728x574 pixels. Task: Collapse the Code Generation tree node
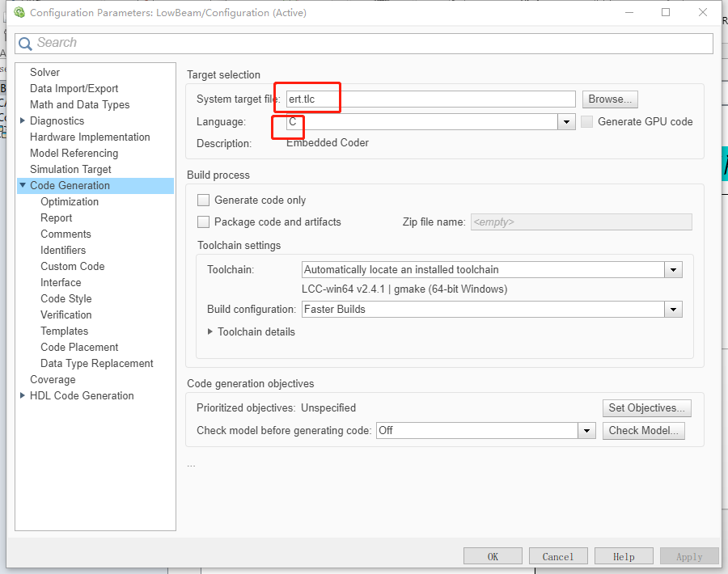tap(23, 185)
